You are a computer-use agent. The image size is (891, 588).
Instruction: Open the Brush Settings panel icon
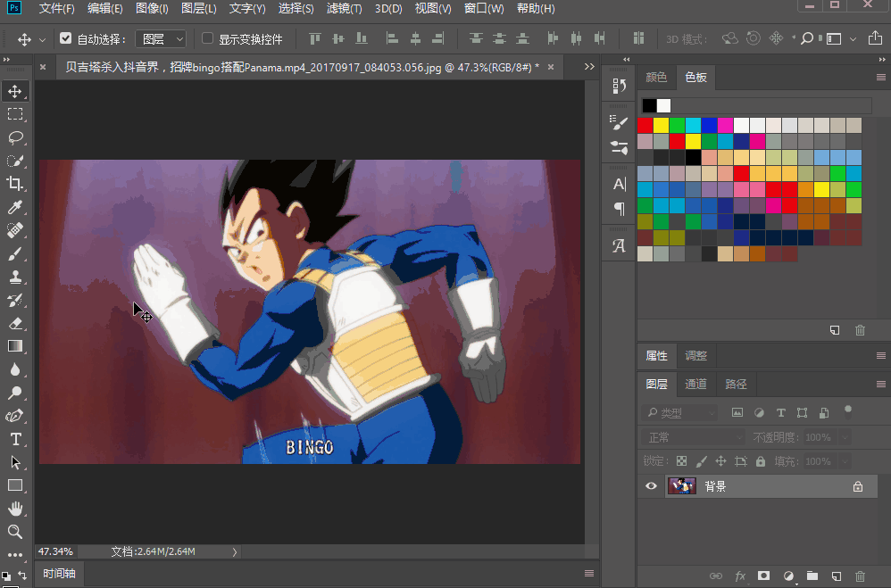coord(619,122)
